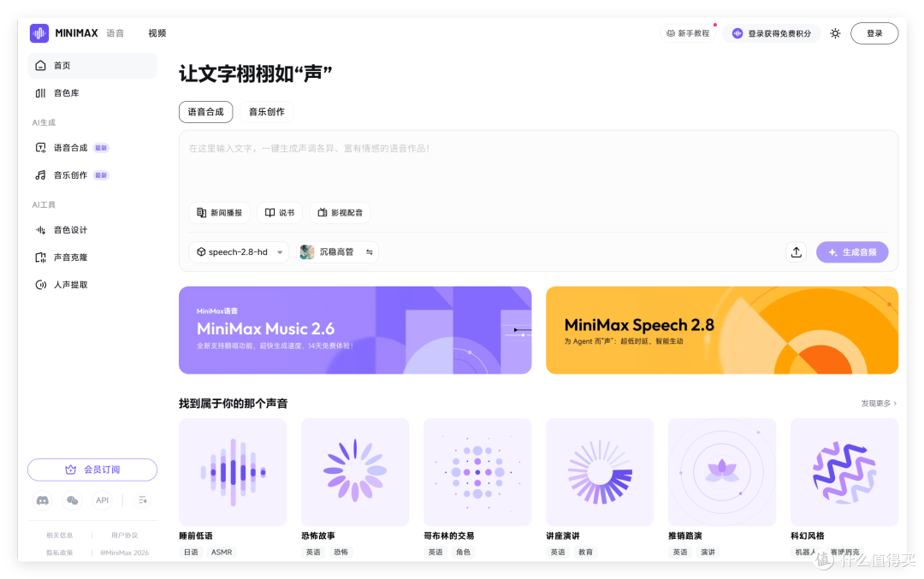Switch to the 语音 top tab
The height and width of the screenshot is (579, 924).
coord(115,33)
